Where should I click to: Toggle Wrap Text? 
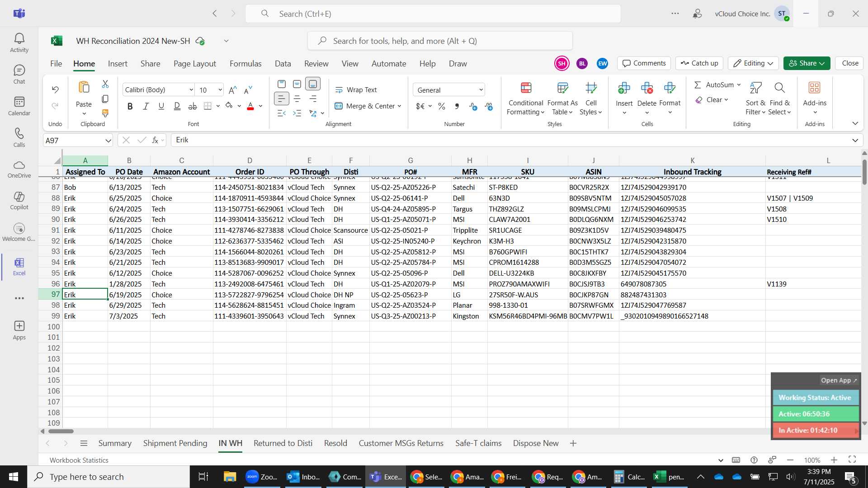(x=356, y=90)
